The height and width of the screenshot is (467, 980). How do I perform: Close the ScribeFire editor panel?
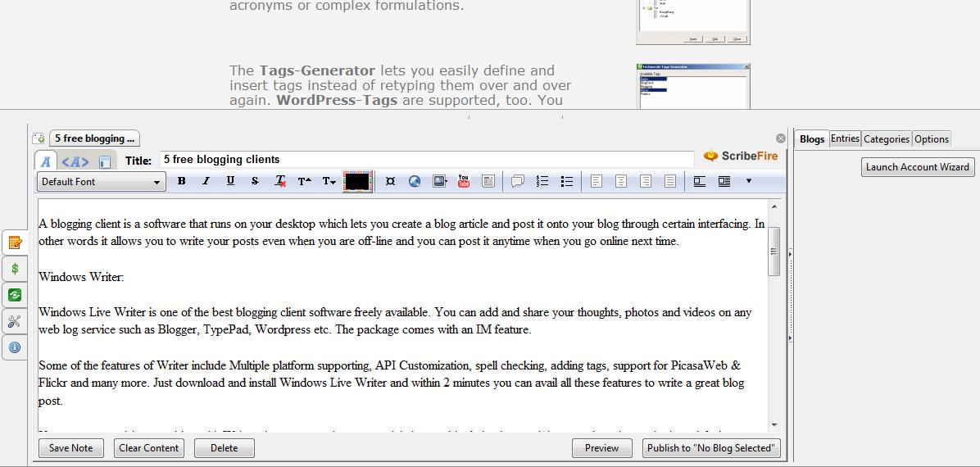(x=781, y=138)
